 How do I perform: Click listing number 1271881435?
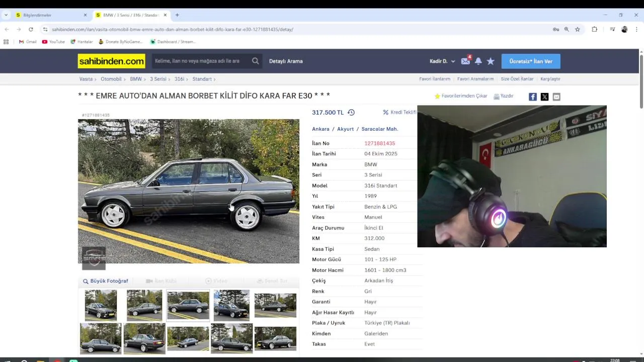380,143
